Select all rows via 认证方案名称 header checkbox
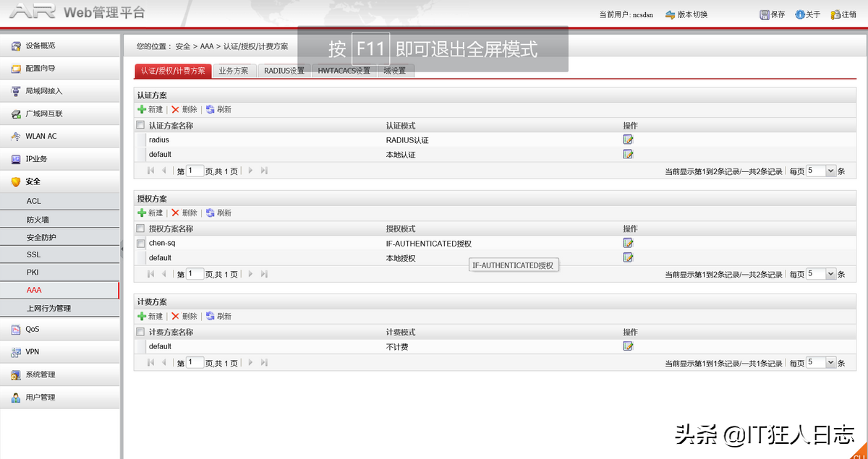 pyautogui.click(x=140, y=125)
